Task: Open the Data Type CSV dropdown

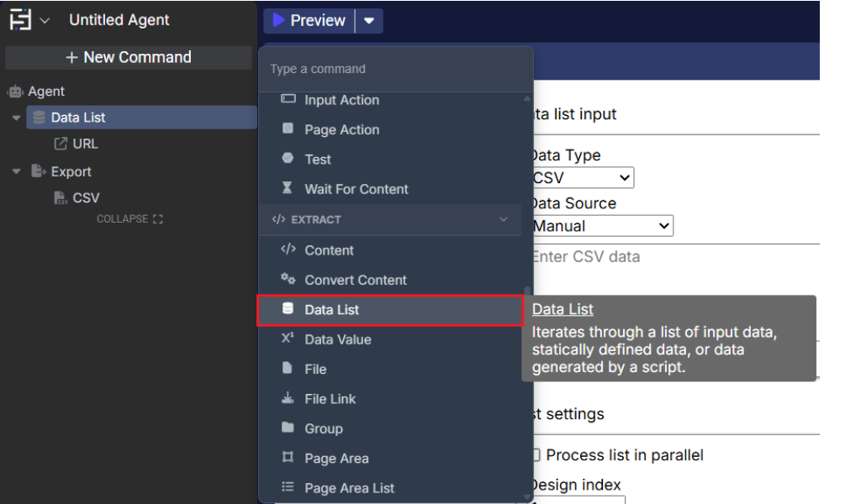Action: (x=582, y=178)
